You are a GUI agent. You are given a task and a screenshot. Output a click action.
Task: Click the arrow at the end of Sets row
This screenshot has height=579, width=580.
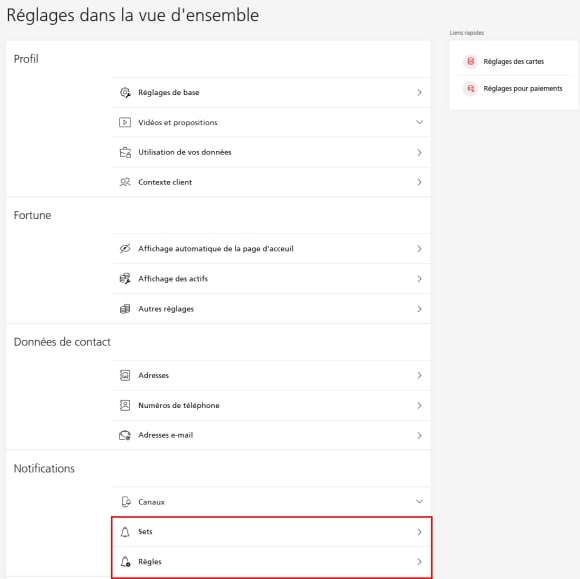(x=419, y=532)
